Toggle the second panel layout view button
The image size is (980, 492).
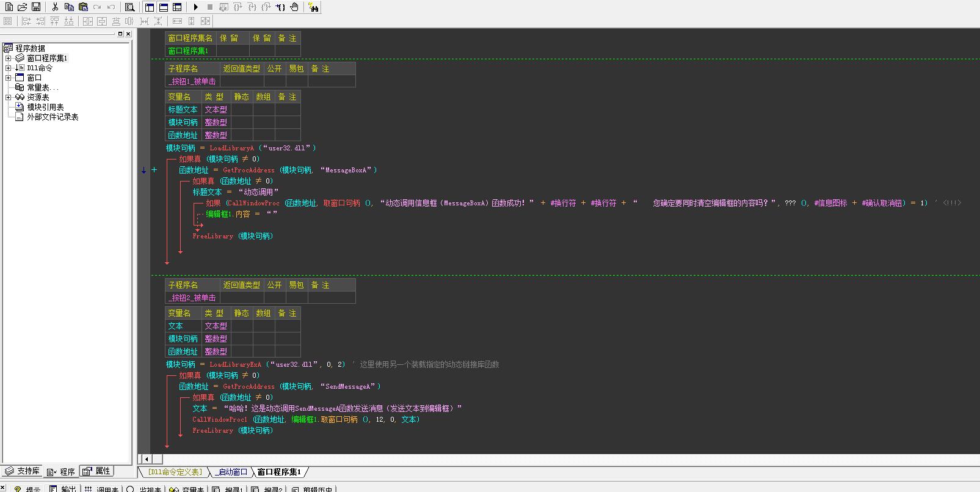pos(163,7)
